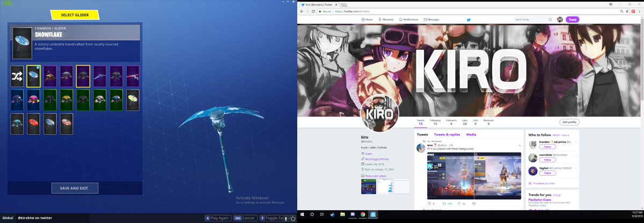Pick the red-and-blue epic glider at row end
Screen dimensions: 644x223
[x=133, y=76]
